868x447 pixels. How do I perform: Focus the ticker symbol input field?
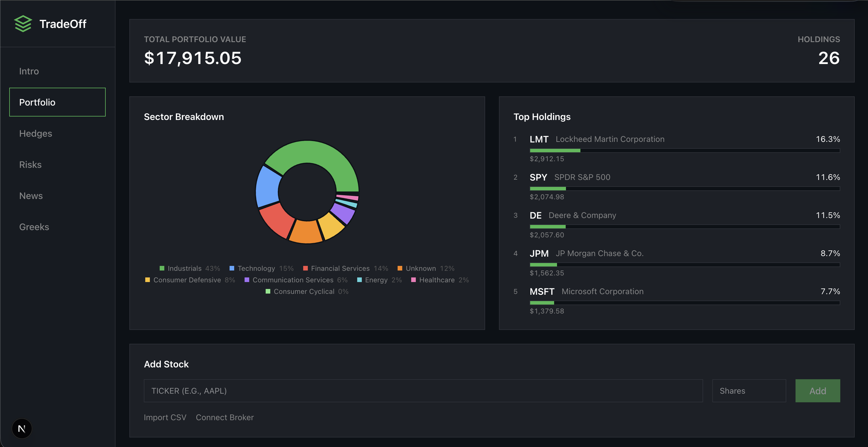423,390
